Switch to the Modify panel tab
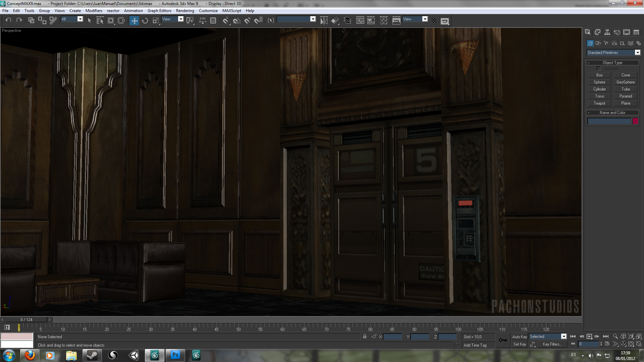644x362 pixels. point(597,32)
